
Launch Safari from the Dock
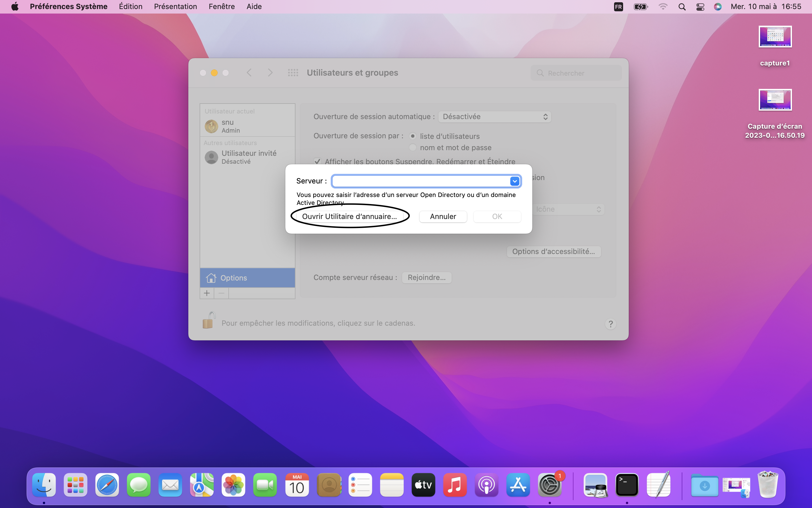click(x=107, y=485)
